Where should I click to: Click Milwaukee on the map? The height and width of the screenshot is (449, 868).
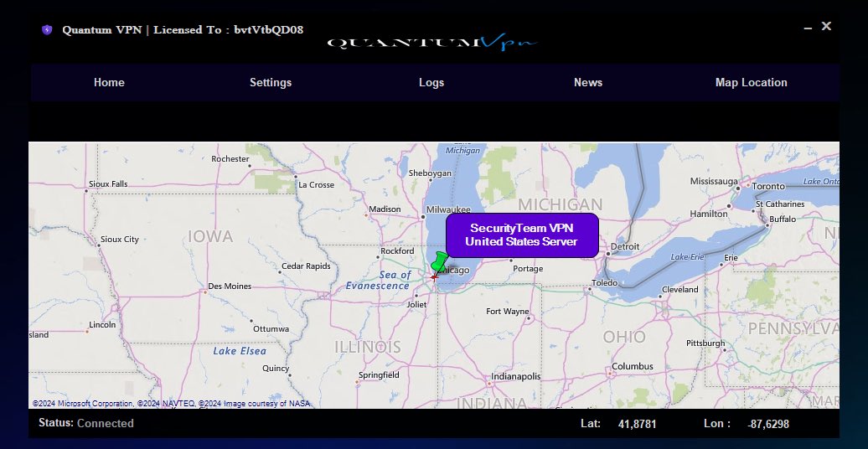448,209
